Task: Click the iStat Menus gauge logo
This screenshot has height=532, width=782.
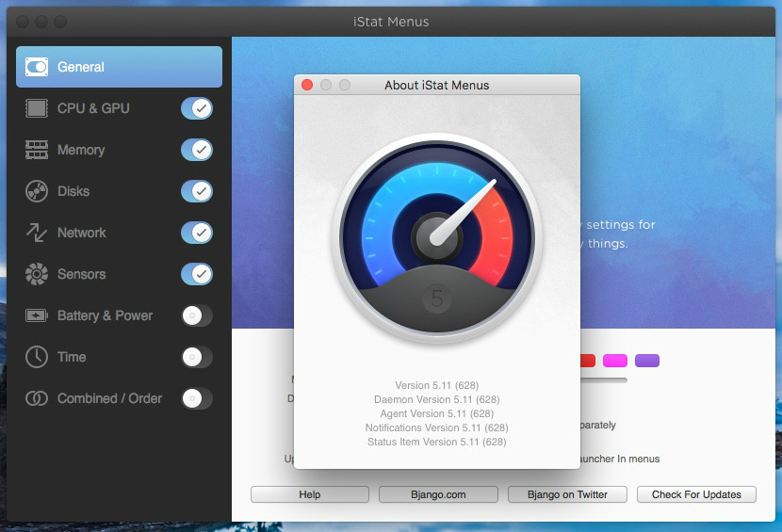Action: coord(437,238)
